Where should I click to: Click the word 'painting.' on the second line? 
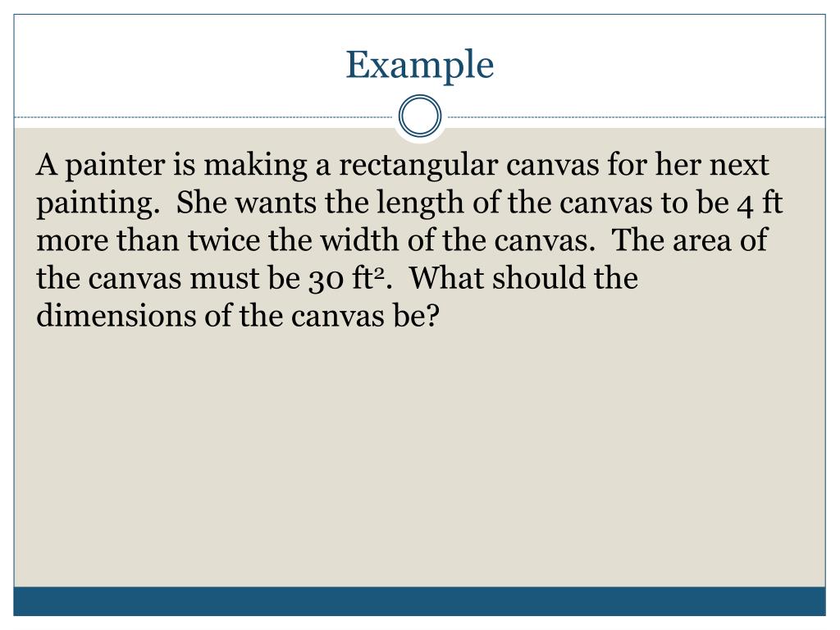coord(98,203)
